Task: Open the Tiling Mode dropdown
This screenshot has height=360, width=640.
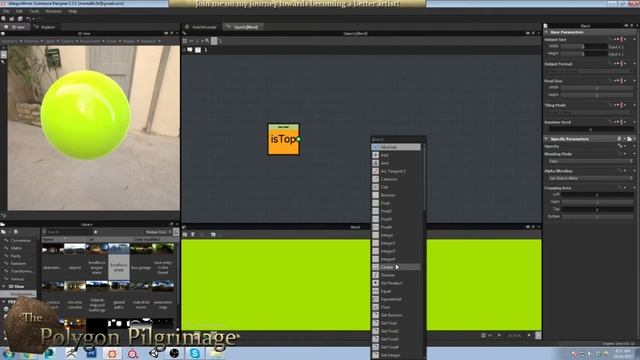Action: pyautogui.click(x=590, y=112)
